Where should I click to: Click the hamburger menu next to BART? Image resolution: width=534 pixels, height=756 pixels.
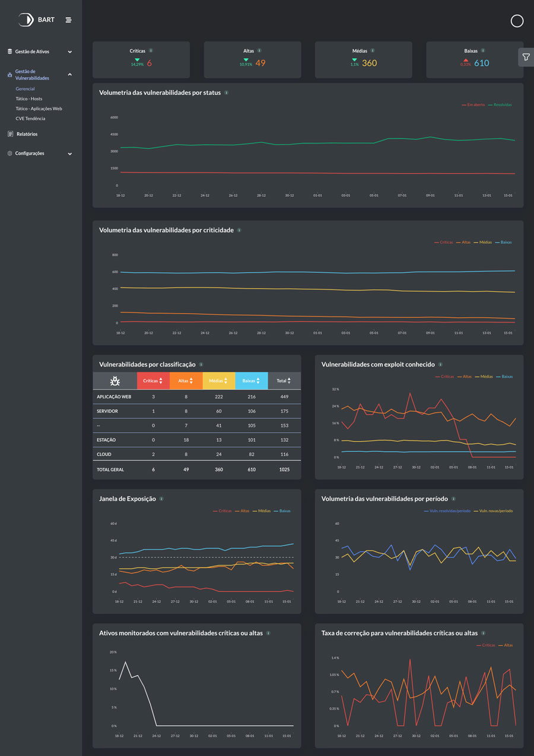(x=68, y=20)
